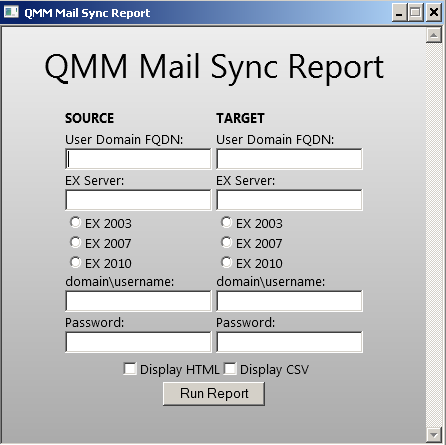Enable the Display CSV checkbox
This screenshot has width=446, height=445.
(230, 369)
